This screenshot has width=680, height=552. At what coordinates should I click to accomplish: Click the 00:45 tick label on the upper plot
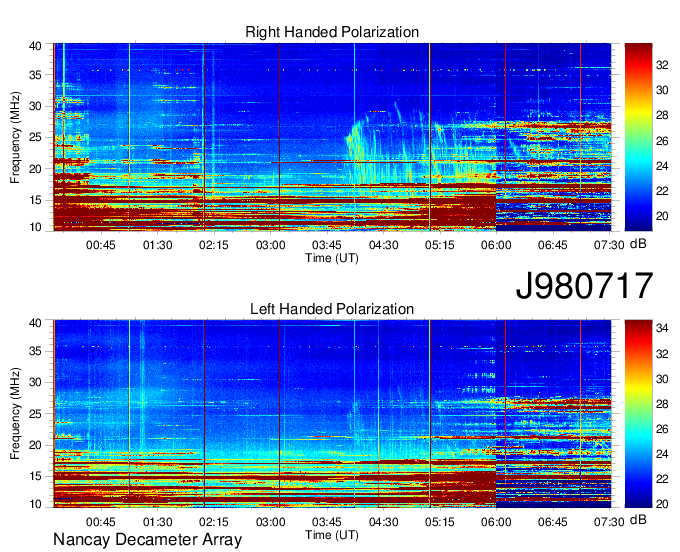click(101, 245)
